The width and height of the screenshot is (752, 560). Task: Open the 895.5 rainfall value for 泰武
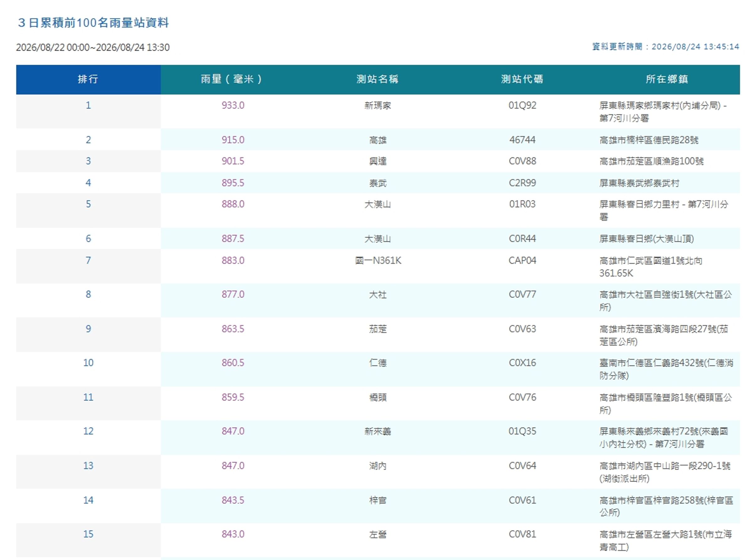[233, 183]
